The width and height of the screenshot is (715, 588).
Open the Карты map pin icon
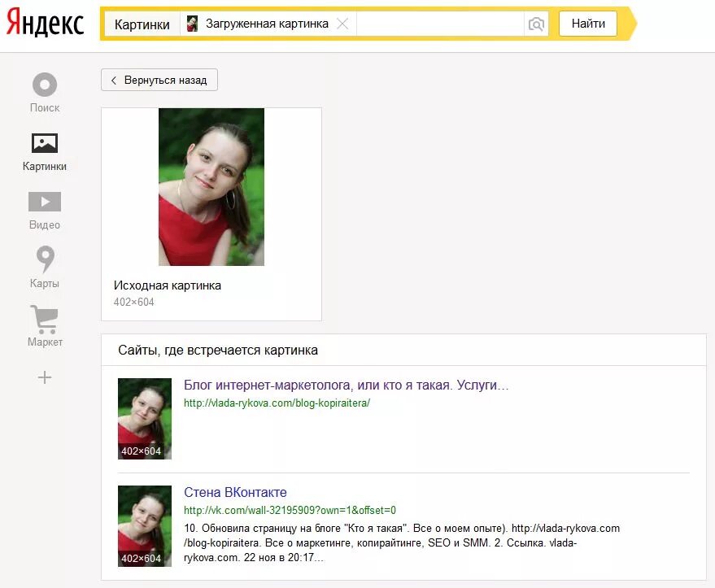(45, 259)
